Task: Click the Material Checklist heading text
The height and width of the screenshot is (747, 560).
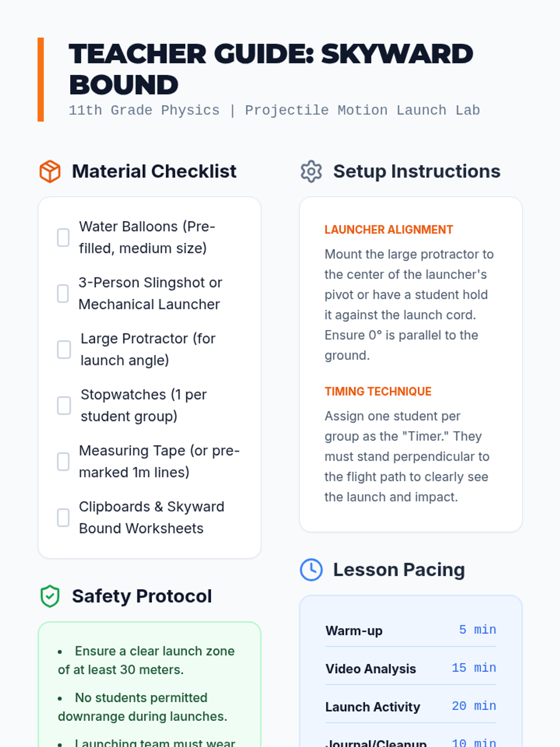Action: [154, 171]
